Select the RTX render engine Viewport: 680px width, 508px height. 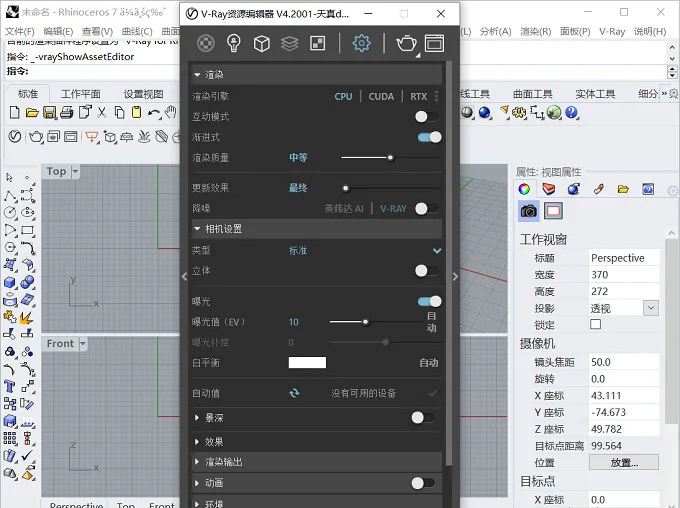(x=418, y=96)
